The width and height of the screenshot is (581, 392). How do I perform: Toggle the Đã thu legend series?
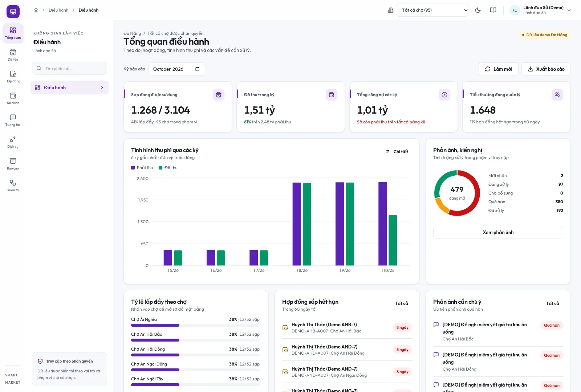(x=168, y=168)
